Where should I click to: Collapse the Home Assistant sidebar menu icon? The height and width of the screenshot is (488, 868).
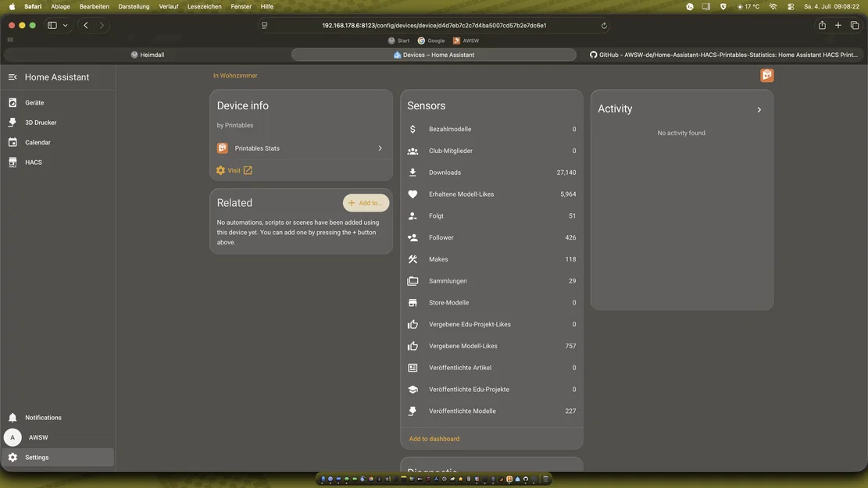click(x=13, y=77)
